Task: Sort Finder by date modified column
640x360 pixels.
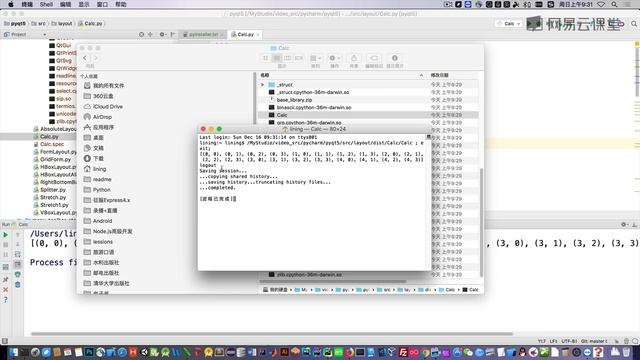Action: point(453,75)
